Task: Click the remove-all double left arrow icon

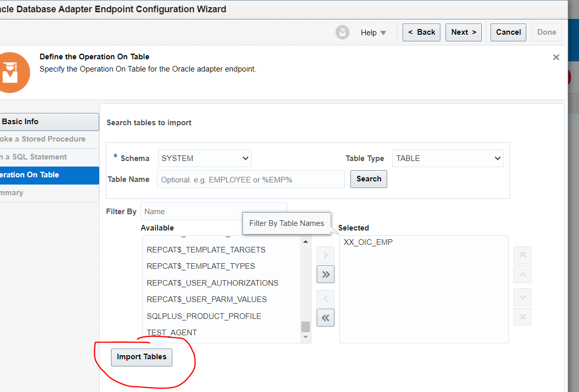Action: click(x=325, y=317)
